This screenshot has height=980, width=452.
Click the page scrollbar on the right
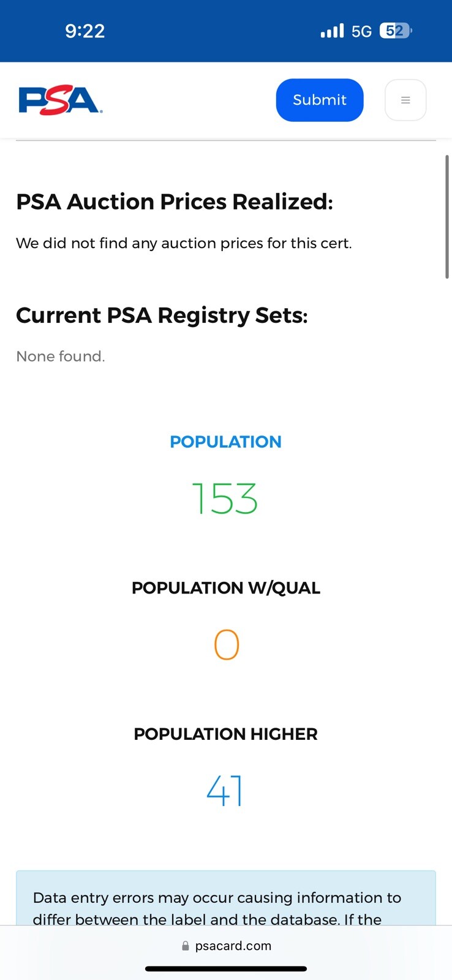coord(447,217)
